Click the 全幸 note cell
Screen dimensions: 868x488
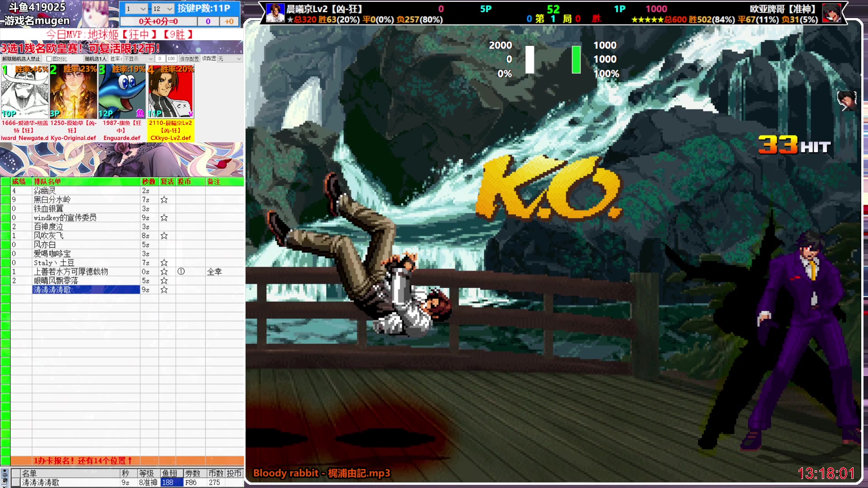(x=224, y=272)
